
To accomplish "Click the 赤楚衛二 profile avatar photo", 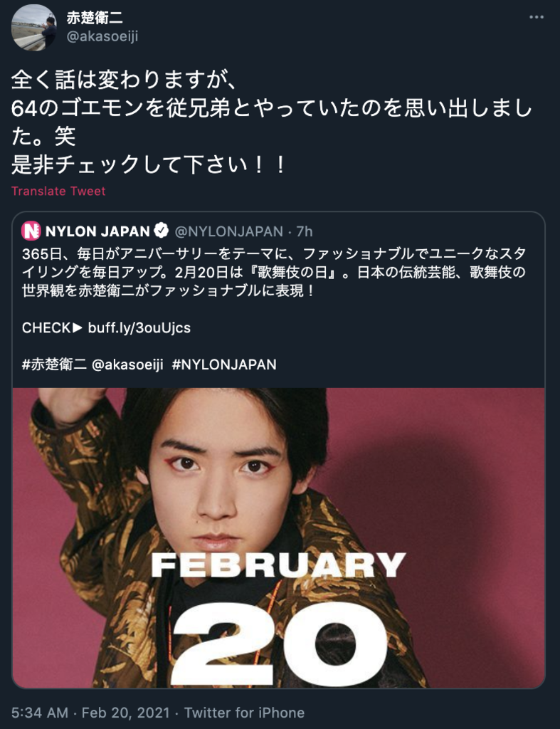I will click(33, 28).
